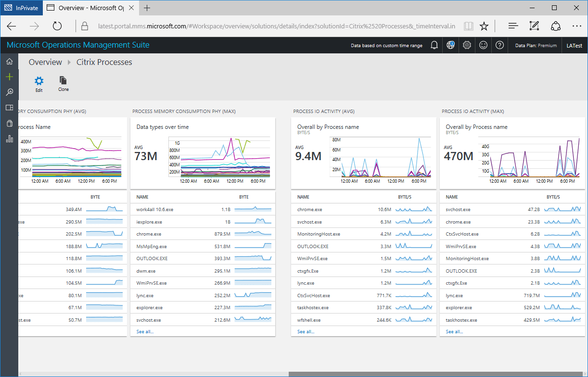
Task: Select explorer.exe row with 529.2M
Action: point(512,308)
